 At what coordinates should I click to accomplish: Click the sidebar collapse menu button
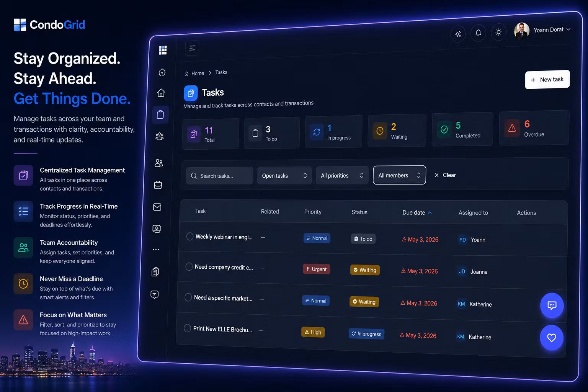(x=192, y=48)
